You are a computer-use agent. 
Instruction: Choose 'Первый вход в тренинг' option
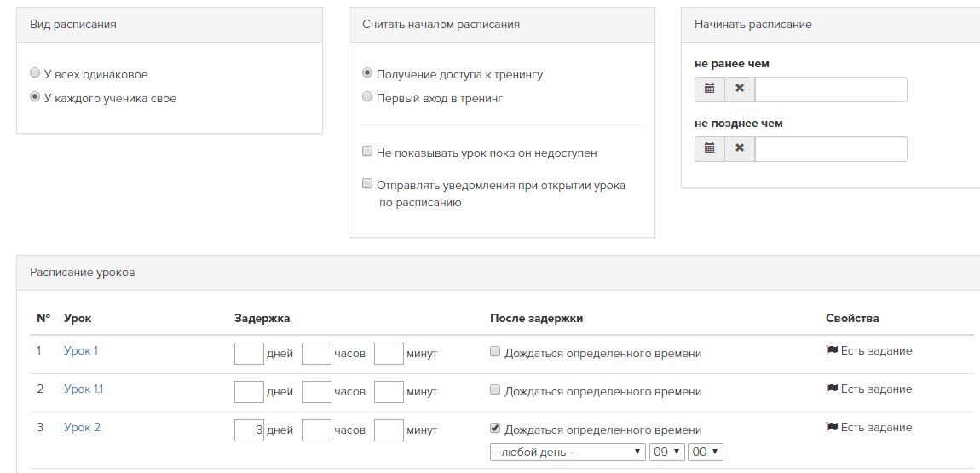pos(367,97)
